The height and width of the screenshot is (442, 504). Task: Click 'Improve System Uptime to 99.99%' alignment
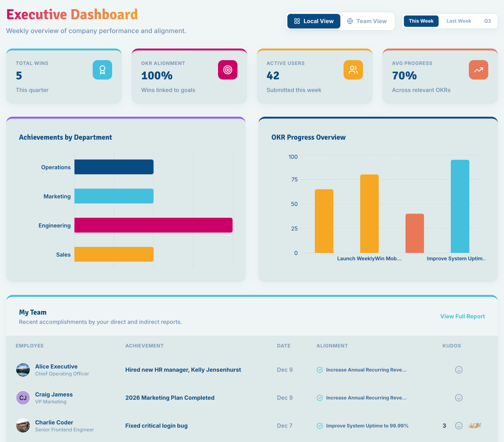[x=367, y=426]
